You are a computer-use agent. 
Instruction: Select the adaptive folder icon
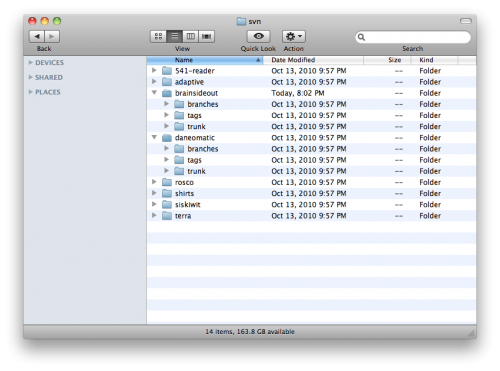[167, 82]
